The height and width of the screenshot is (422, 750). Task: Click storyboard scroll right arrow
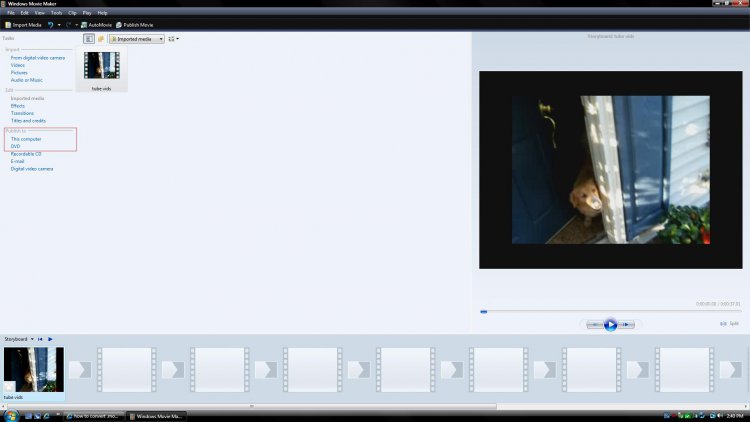[746, 407]
